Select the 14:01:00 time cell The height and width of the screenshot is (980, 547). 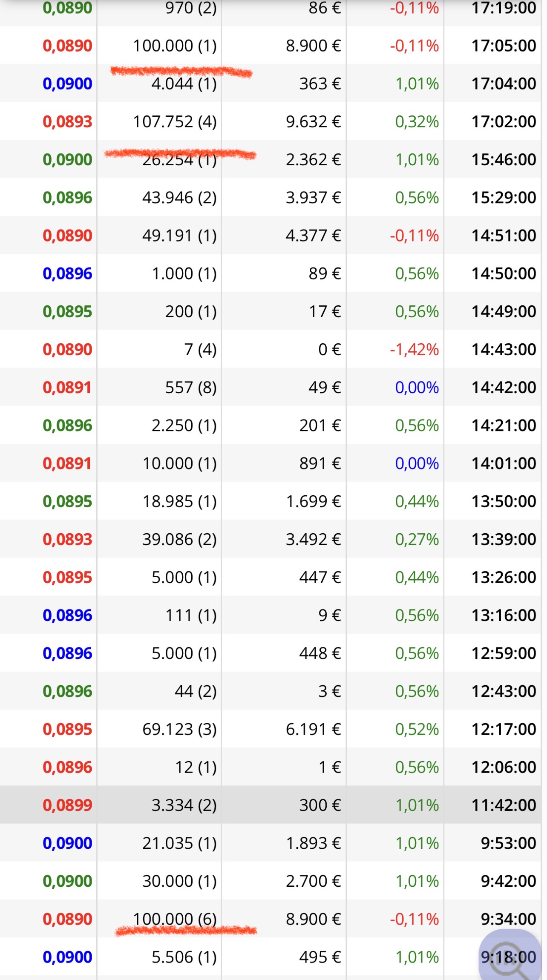[x=504, y=463]
